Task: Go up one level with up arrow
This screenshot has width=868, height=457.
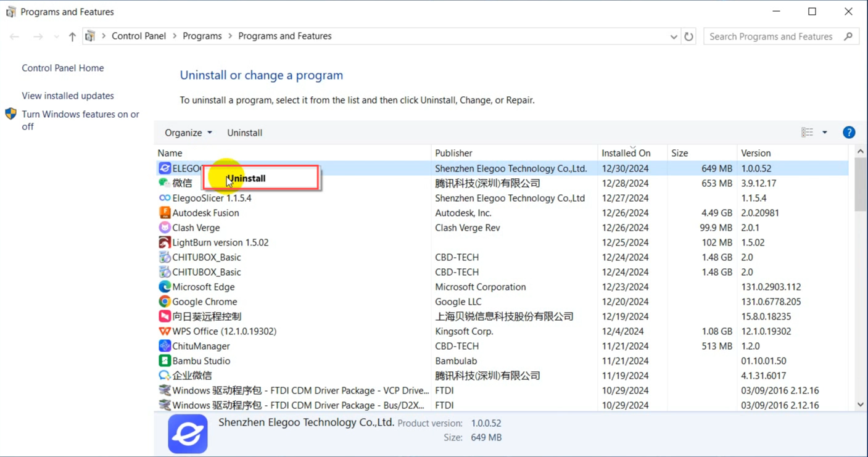Action: click(x=72, y=36)
